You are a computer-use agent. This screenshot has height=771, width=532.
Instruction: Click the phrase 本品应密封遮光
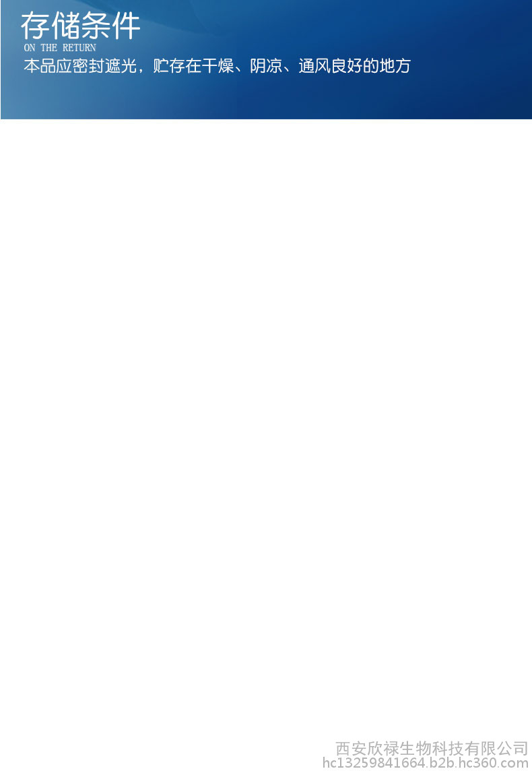80,66
